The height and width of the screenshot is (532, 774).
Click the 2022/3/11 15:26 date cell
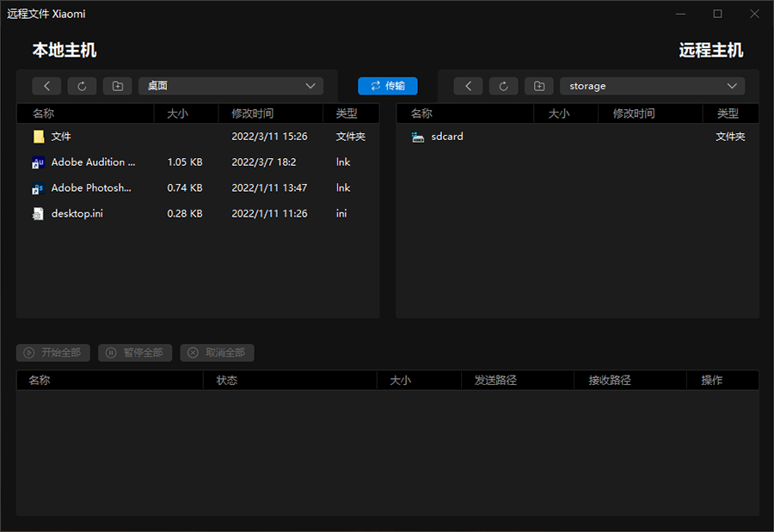pos(269,137)
